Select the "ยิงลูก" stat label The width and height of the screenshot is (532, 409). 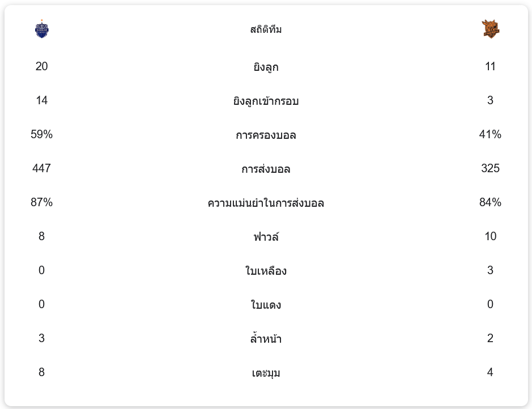[266, 67]
